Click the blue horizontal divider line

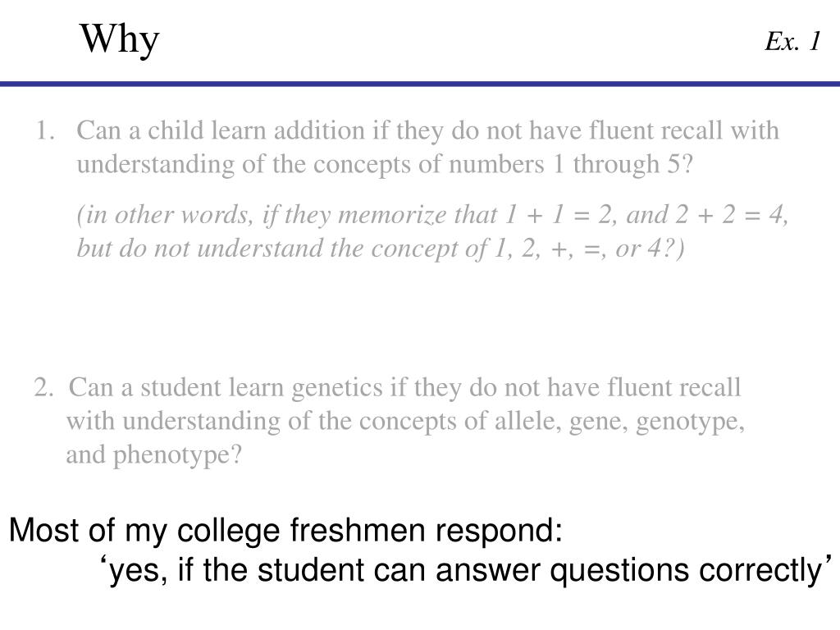420,84
